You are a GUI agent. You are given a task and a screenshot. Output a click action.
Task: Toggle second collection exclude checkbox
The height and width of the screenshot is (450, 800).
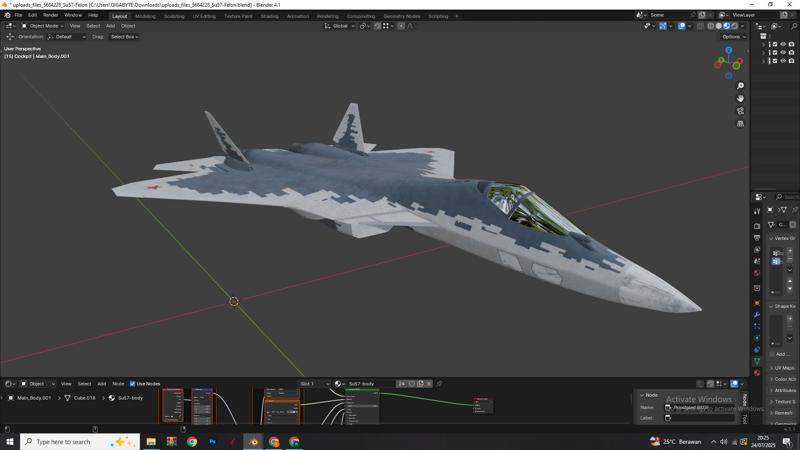tap(775, 53)
